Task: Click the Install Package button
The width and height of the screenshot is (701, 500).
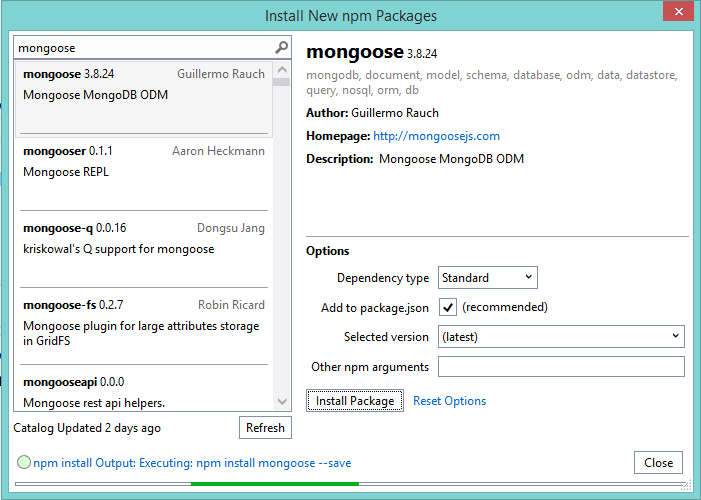Action: (x=354, y=401)
